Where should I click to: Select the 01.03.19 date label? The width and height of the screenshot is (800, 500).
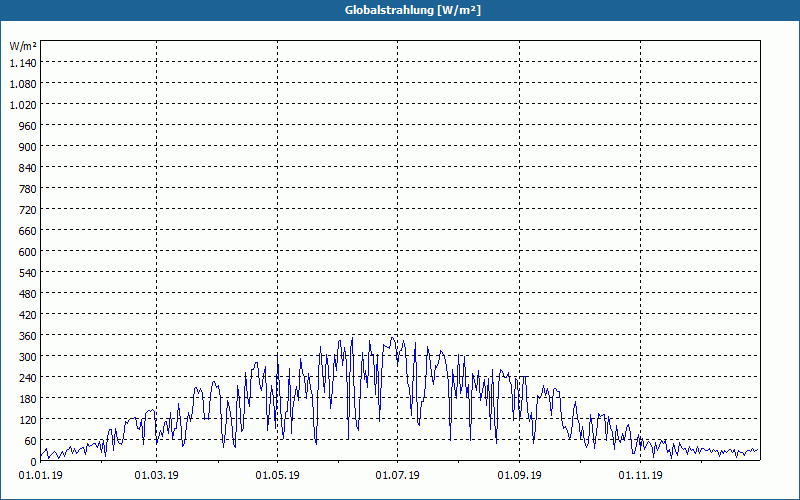[x=157, y=476]
